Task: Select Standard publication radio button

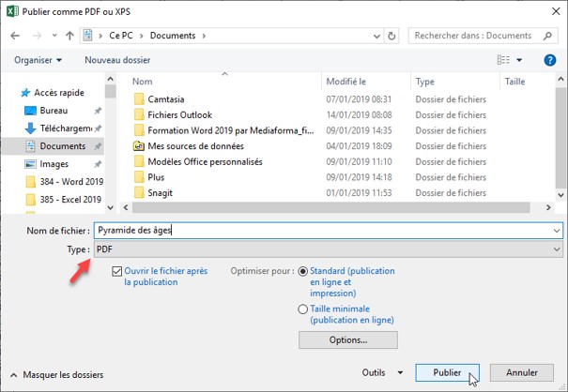Action: coord(303,271)
